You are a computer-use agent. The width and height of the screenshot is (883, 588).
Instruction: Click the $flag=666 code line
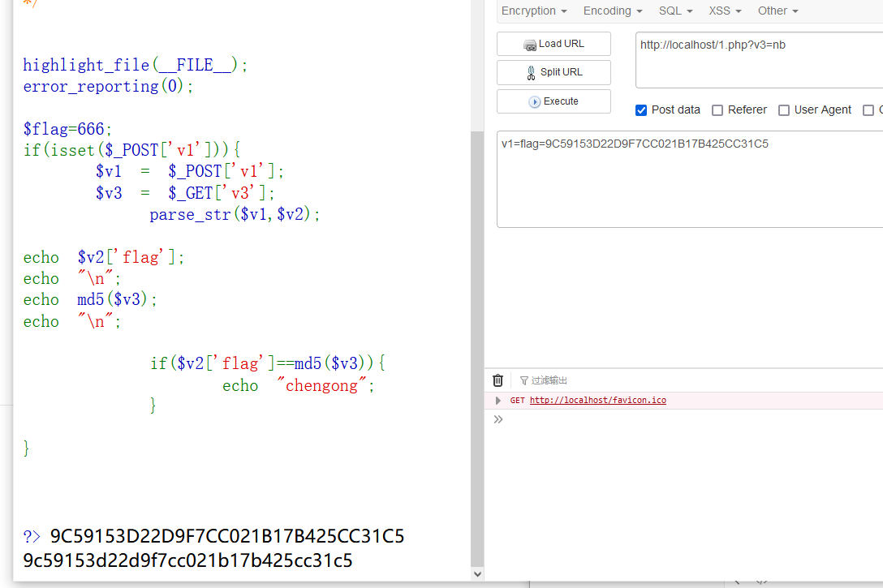pos(67,130)
